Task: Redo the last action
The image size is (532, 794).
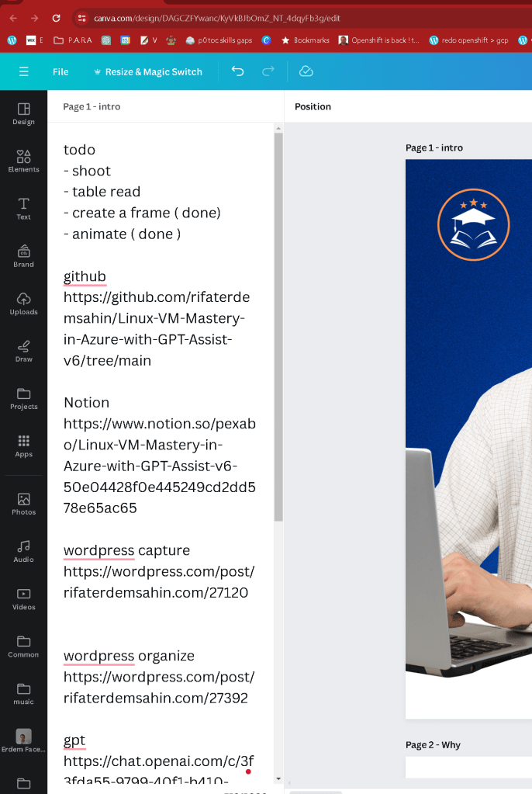Action: point(268,71)
